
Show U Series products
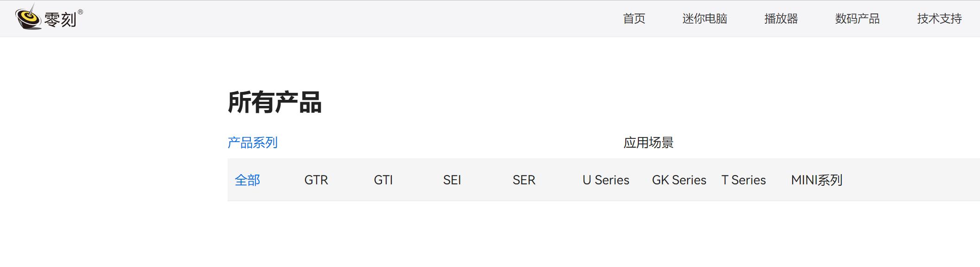click(606, 180)
